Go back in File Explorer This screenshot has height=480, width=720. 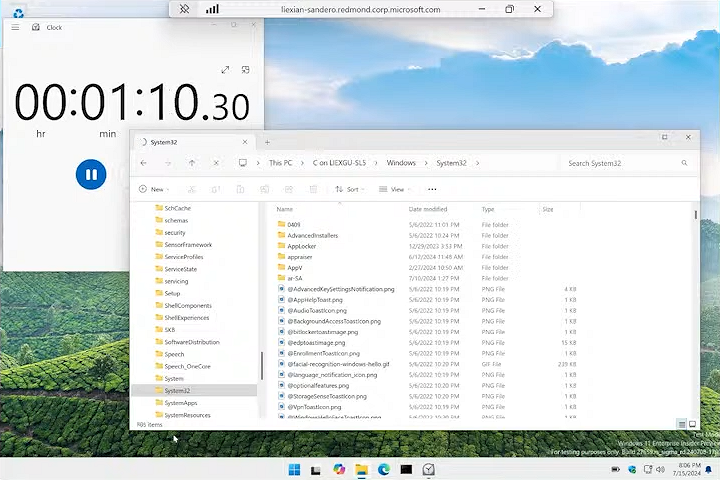click(144, 163)
